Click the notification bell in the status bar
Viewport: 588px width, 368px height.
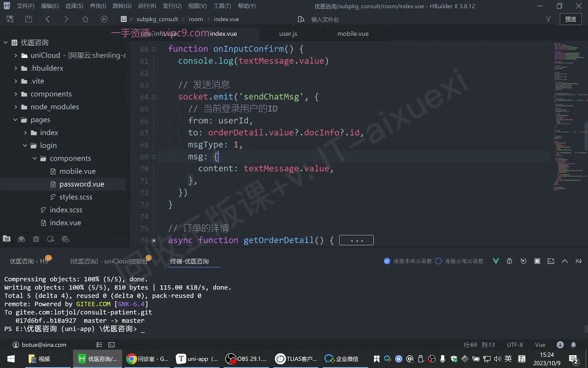(574, 345)
